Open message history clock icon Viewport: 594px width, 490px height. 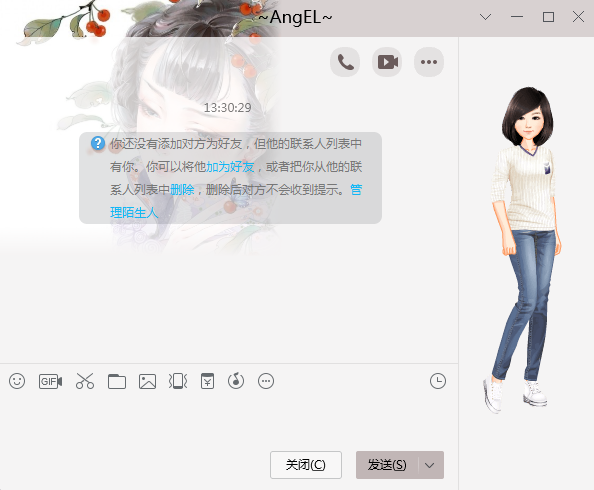438,381
